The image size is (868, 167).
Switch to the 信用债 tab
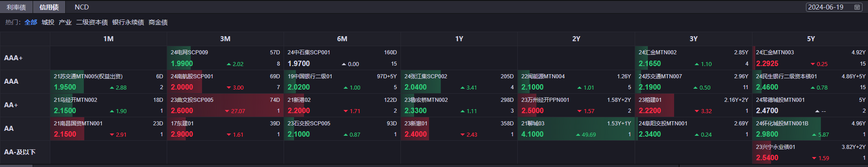49,7
